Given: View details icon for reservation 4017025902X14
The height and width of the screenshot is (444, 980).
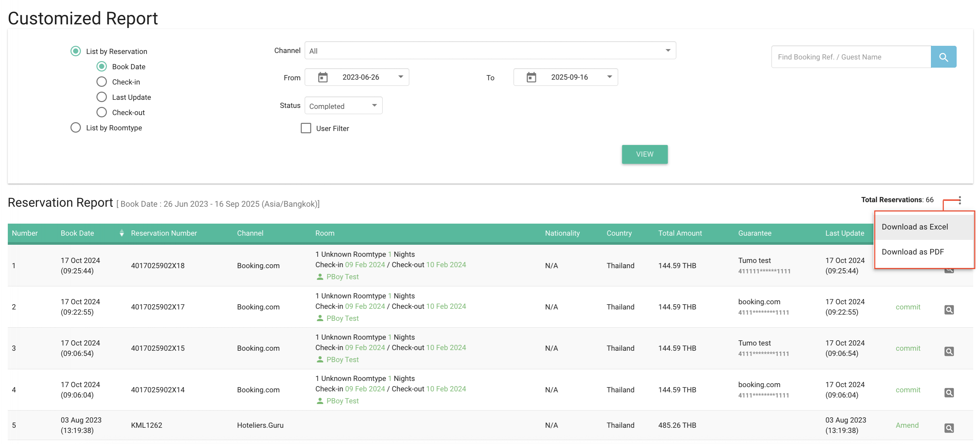Looking at the screenshot, I should coord(949,392).
